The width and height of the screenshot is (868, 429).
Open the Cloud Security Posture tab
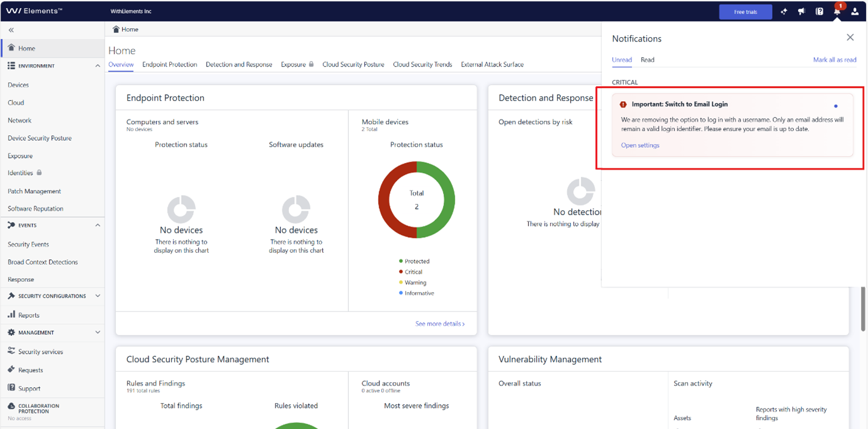point(353,64)
